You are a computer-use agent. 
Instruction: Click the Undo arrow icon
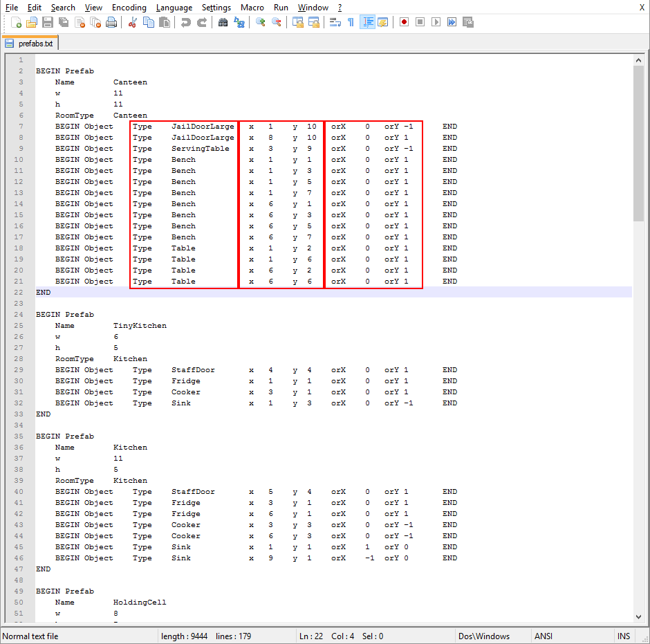pyautogui.click(x=186, y=22)
